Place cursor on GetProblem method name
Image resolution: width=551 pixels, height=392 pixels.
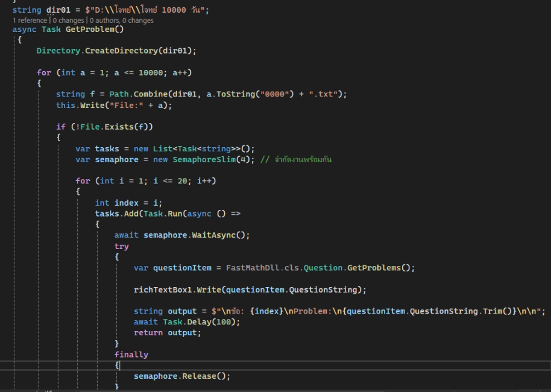pyautogui.click(x=90, y=29)
